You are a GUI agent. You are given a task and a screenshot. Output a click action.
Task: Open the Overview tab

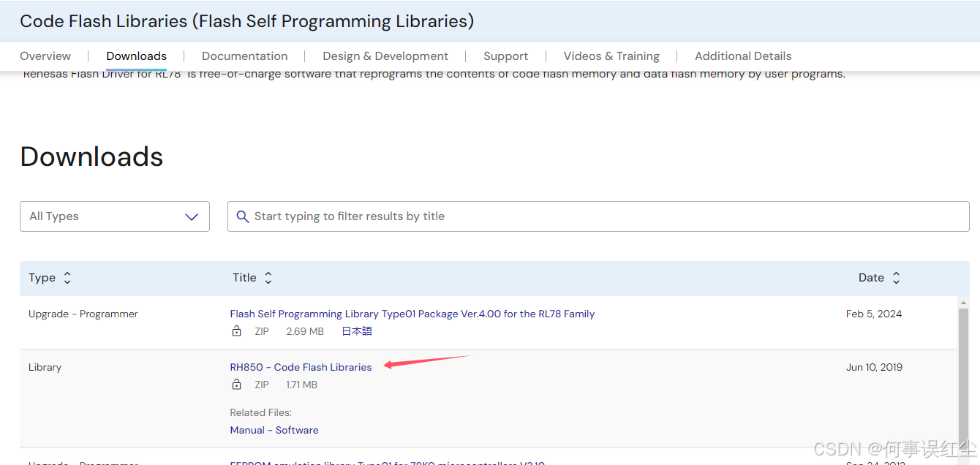click(x=45, y=56)
